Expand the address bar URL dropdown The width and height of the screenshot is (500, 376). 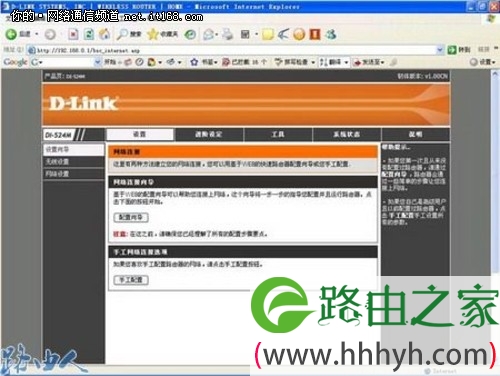(x=440, y=50)
